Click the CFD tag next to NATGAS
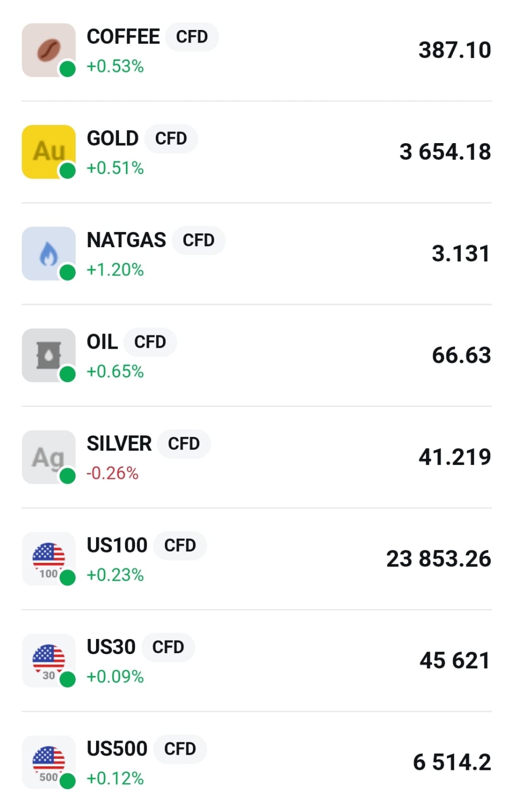 point(199,240)
